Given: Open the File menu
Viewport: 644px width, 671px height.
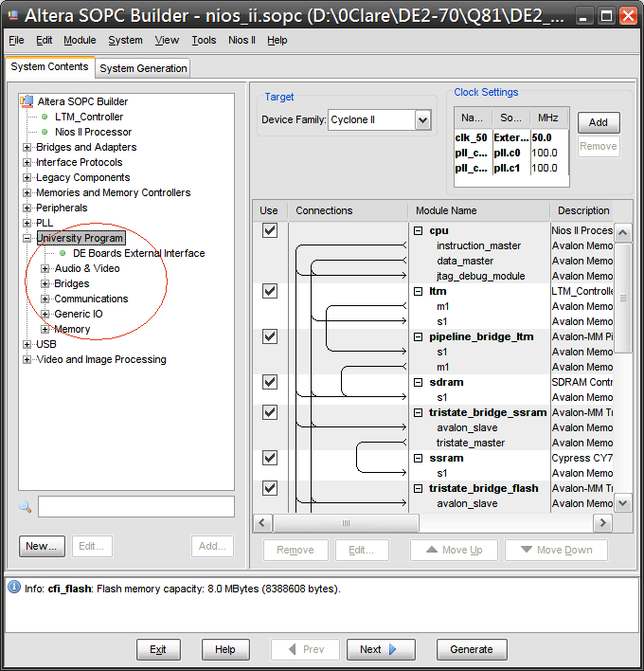Looking at the screenshot, I should pyautogui.click(x=16, y=40).
